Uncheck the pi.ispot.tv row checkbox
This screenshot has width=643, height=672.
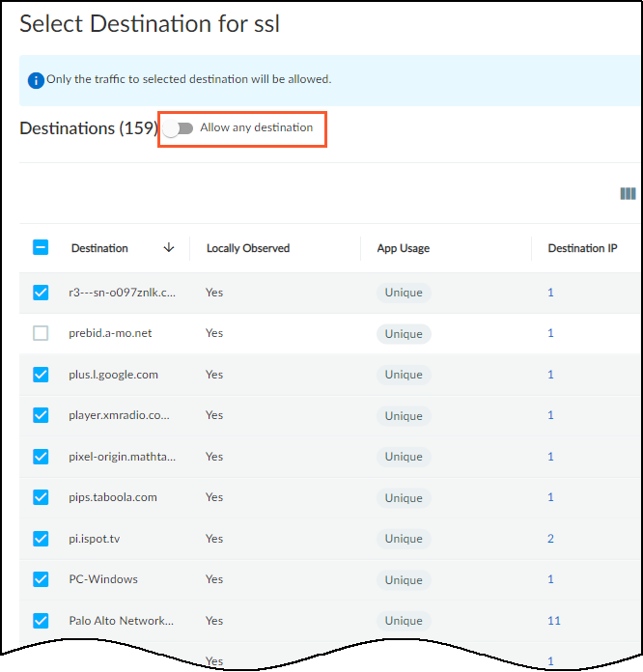pos(41,539)
